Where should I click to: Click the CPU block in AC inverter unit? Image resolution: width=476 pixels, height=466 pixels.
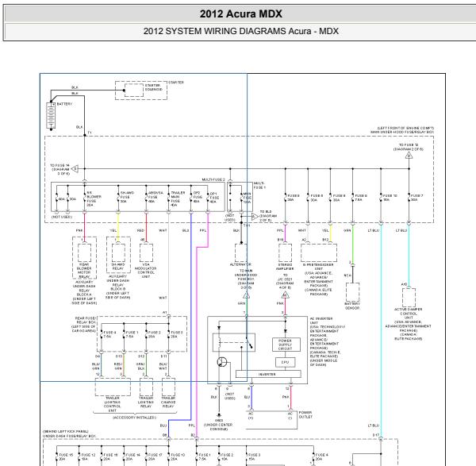coord(286,360)
